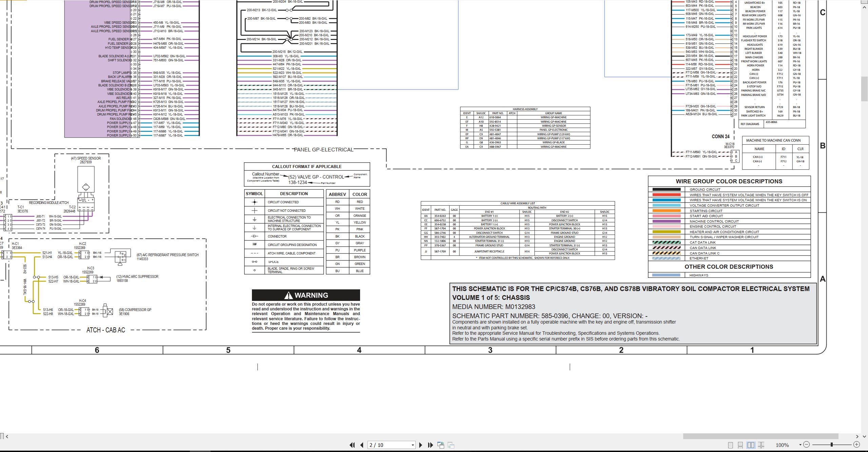Click grid row letter B on right

pos(823,146)
